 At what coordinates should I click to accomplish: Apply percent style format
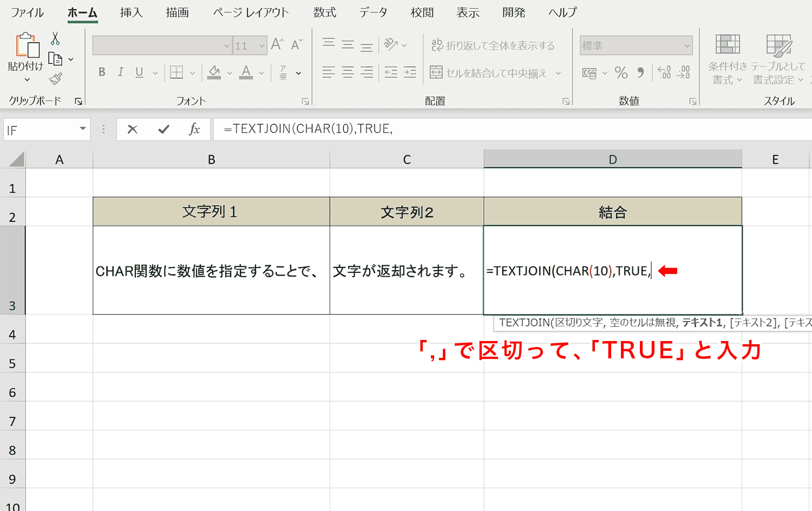tap(621, 73)
